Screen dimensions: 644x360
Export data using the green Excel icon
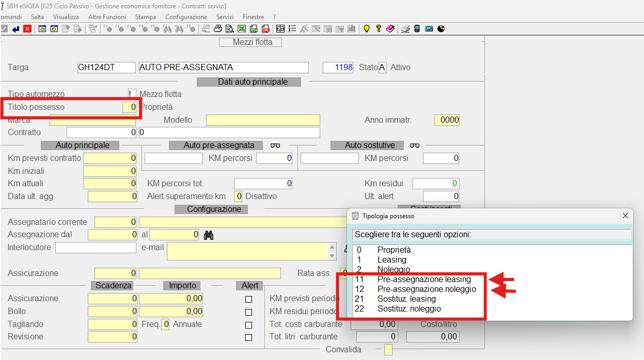[x=242, y=29]
